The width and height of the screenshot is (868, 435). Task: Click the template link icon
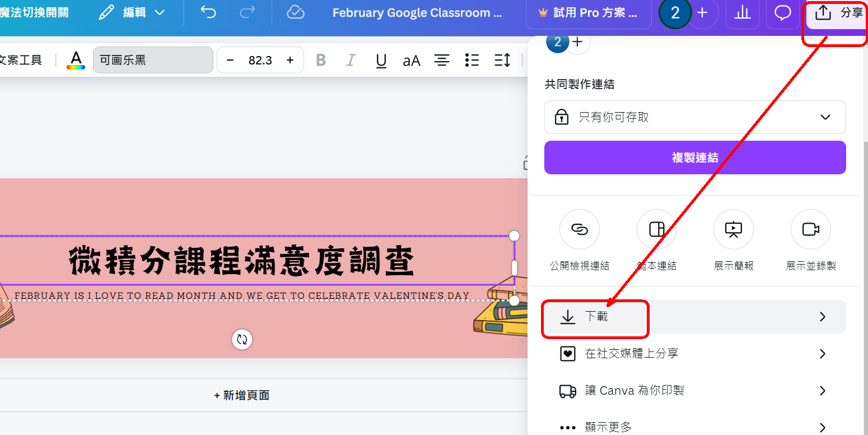656,229
